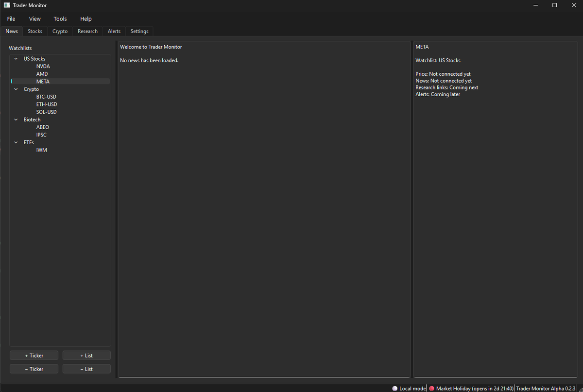
Task: Click the Price: Not connected yet line
Action: [443, 74]
